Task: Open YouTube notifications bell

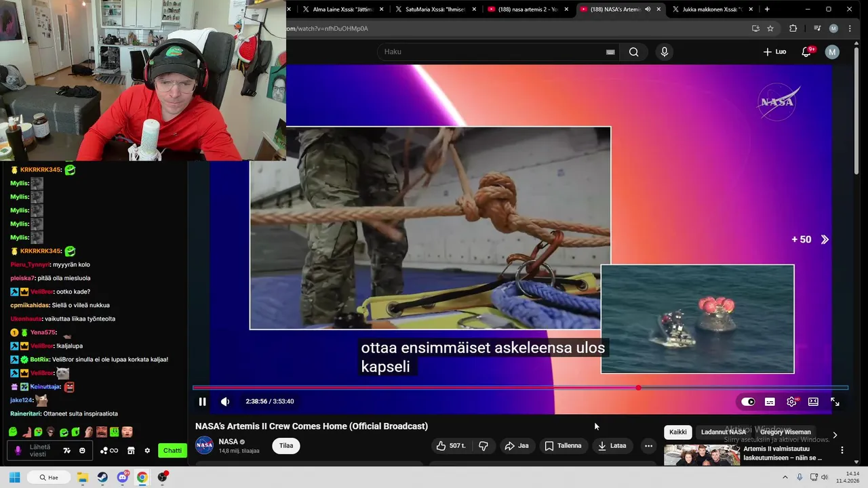Action: pos(806,52)
